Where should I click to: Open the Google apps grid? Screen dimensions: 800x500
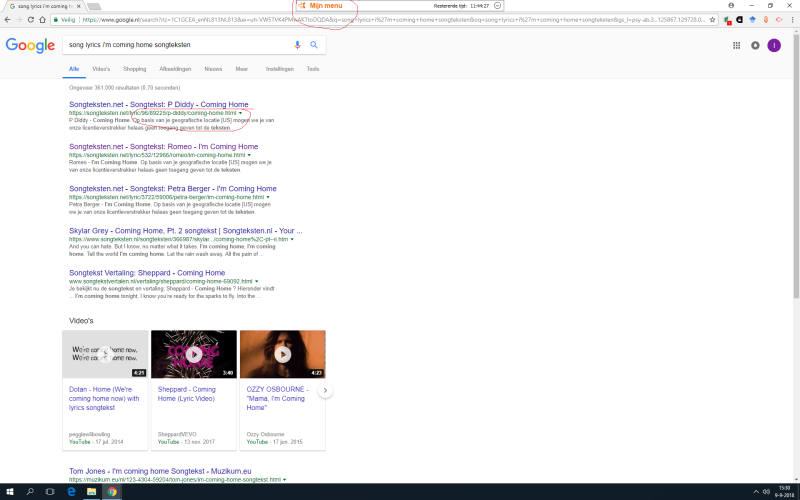[736, 45]
